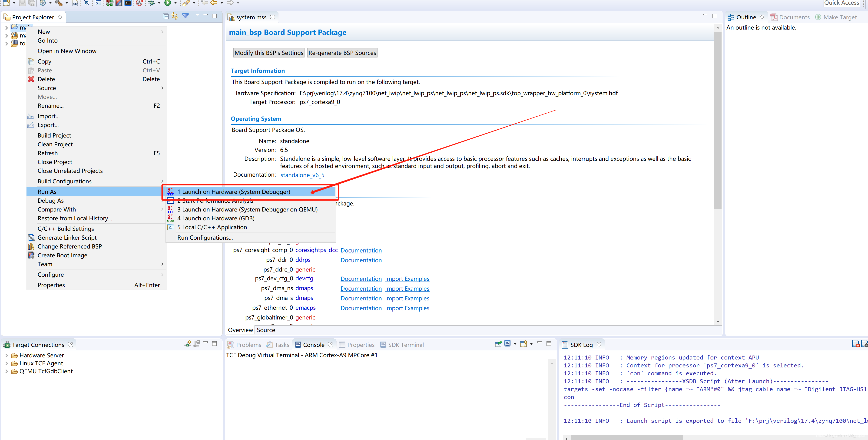Switch to the Properties view tab
Screen dimensions: 868x440
357,345
